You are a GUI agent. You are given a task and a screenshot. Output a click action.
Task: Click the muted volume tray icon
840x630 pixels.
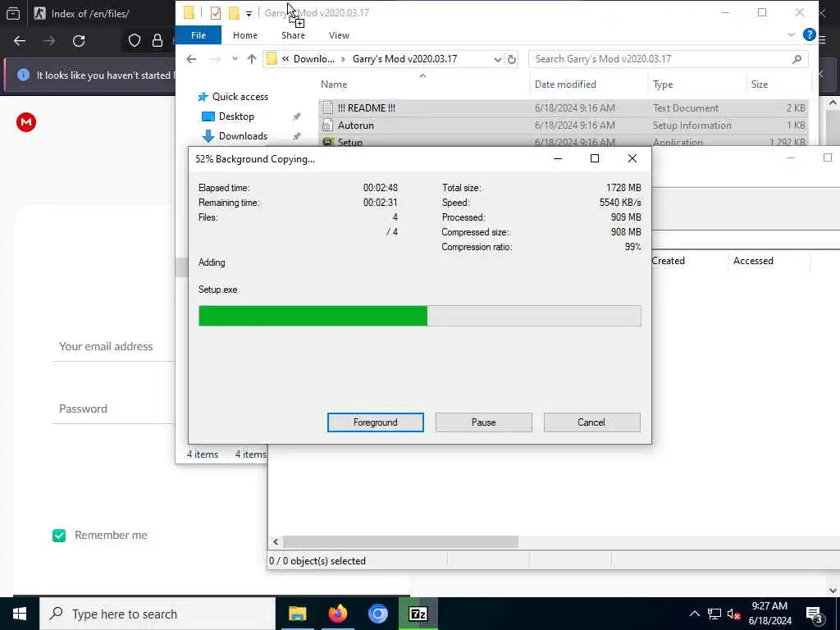click(x=733, y=614)
